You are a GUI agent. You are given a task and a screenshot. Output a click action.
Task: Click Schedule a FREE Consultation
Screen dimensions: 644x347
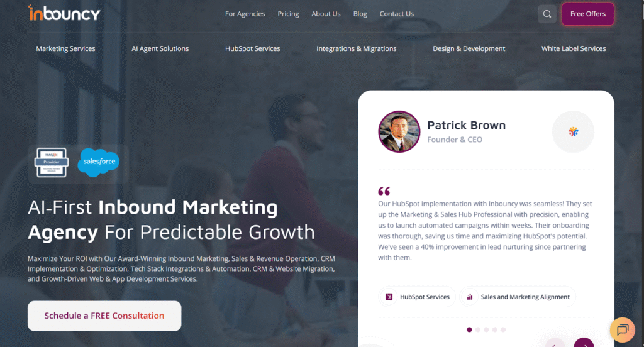point(104,316)
